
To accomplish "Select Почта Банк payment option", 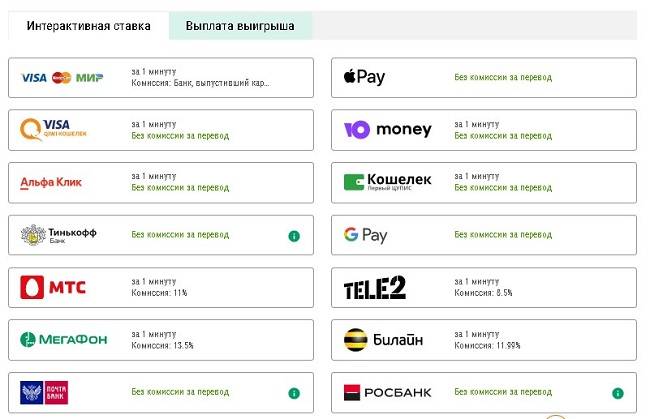I will click(x=161, y=392).
